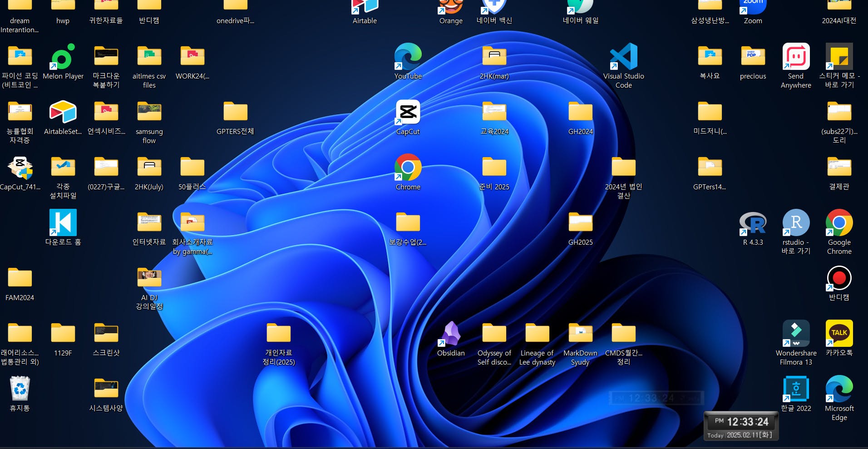Launch Send Anywhere app
868x449 pixels.
click(796, 57)
